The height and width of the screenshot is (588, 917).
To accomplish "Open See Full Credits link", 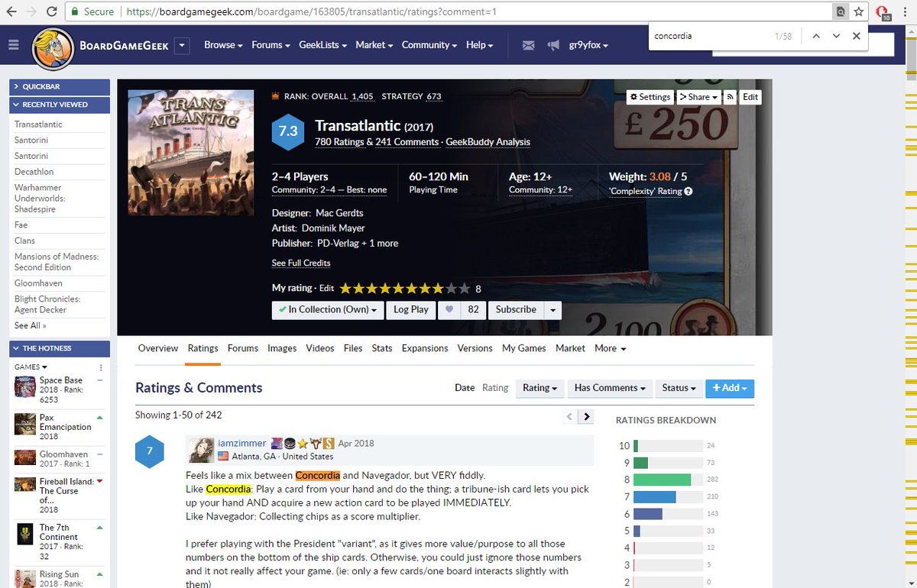I will pyautogui.click(x=301, y=263).
